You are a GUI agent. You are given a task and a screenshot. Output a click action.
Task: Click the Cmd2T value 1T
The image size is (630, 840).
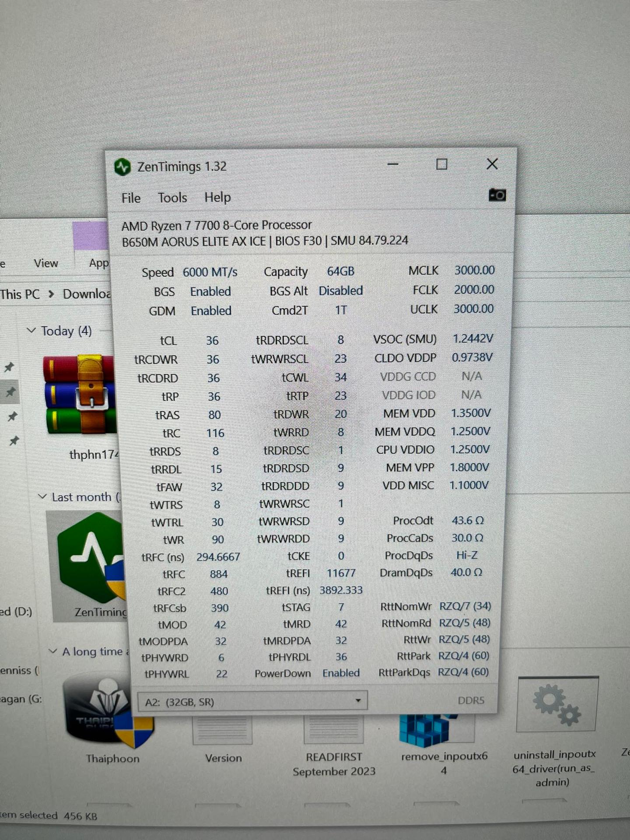(x=341, y=310)
